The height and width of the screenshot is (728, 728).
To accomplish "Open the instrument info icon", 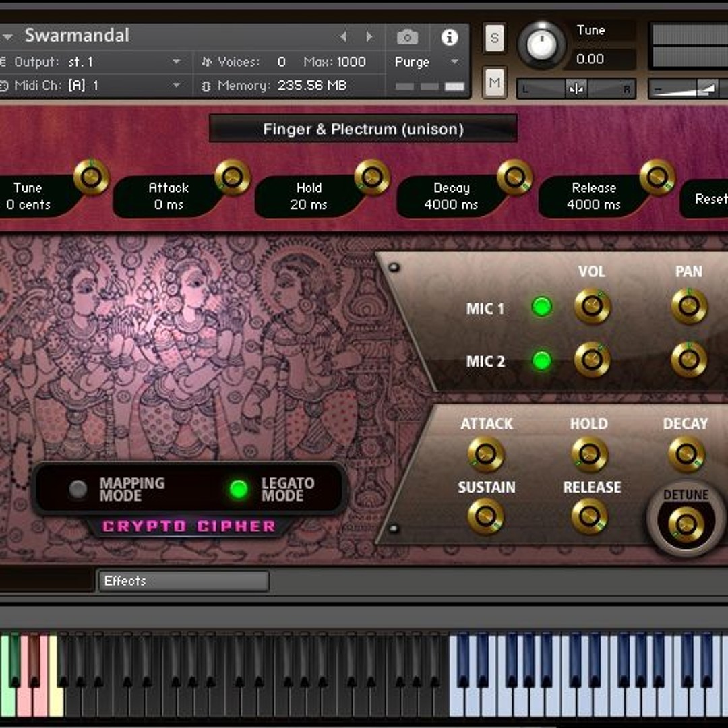I will (x=450, y=37).
